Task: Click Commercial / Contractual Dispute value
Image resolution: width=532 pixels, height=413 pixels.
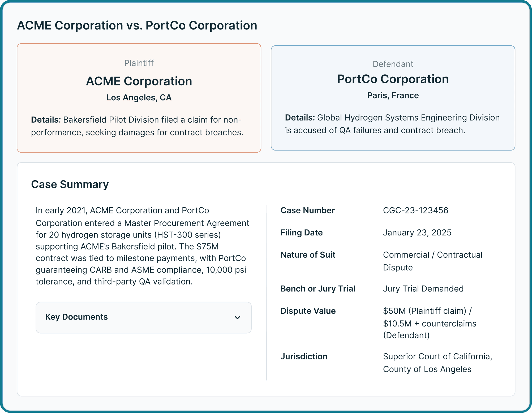Action: tap(433, 261)
